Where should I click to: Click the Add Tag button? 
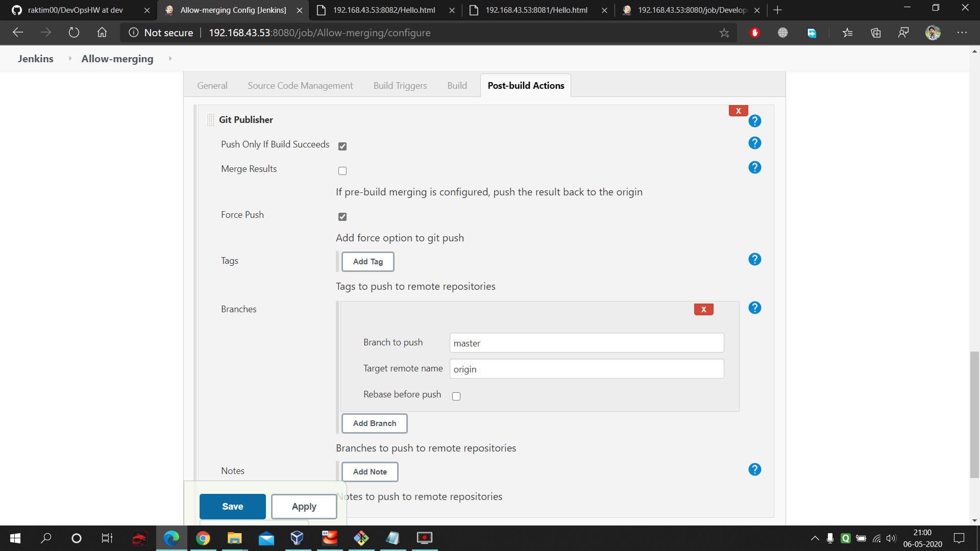368,261
